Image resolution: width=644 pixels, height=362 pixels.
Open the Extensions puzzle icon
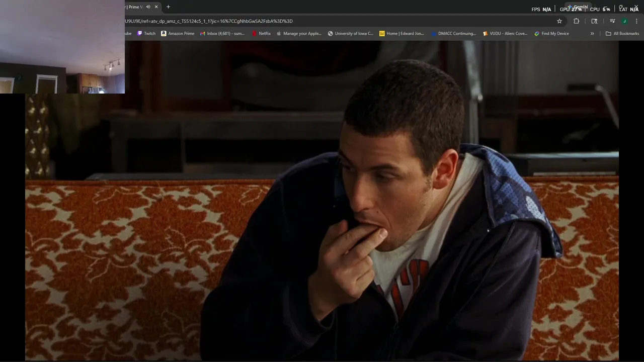point(576,21)
